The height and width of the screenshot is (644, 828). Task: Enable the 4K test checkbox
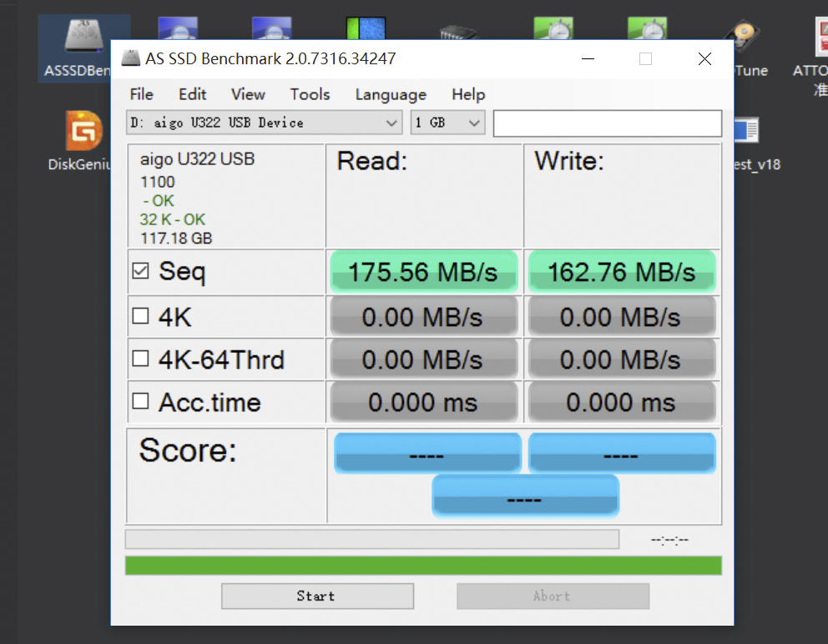tap(140, 316)
